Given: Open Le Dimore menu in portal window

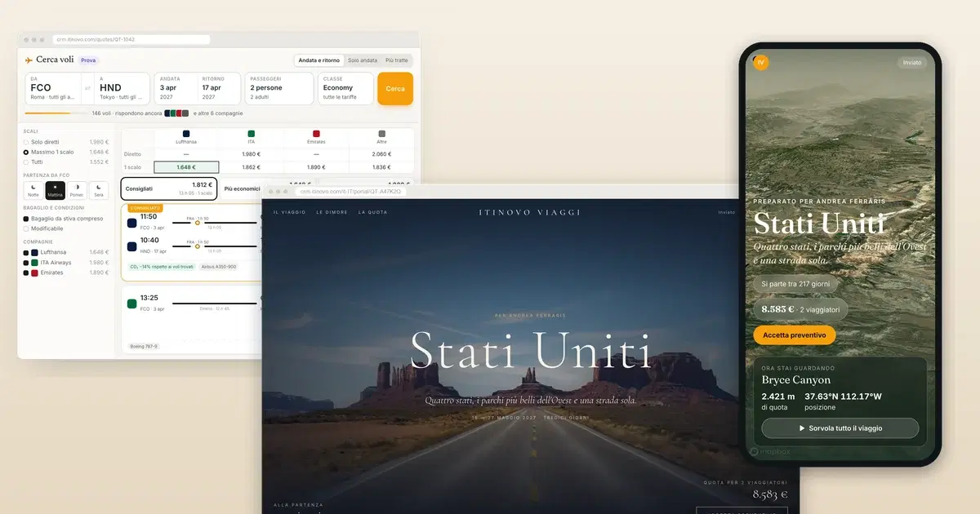Looking at the screenshot, I should (332, 212).
